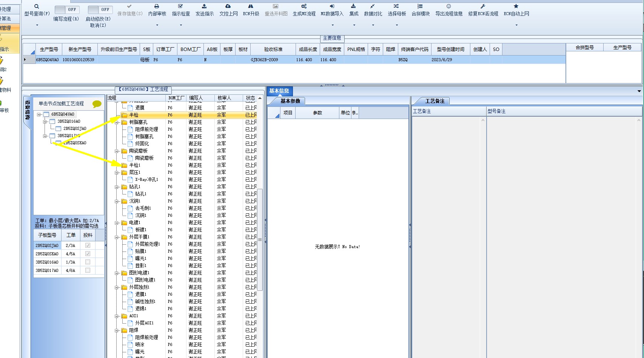
Task: Sort by the 生产型号 column header
Action: click(49, 49)
